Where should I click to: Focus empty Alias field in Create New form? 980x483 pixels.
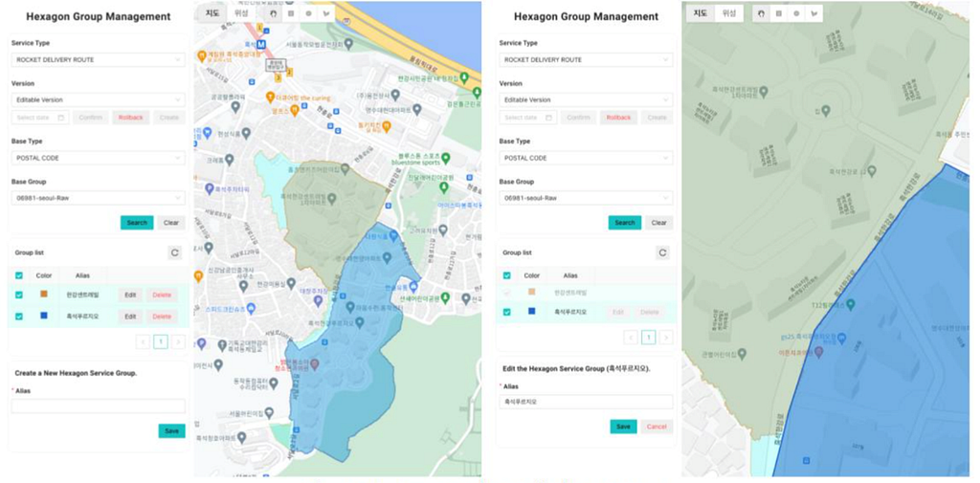click(99, 406)
